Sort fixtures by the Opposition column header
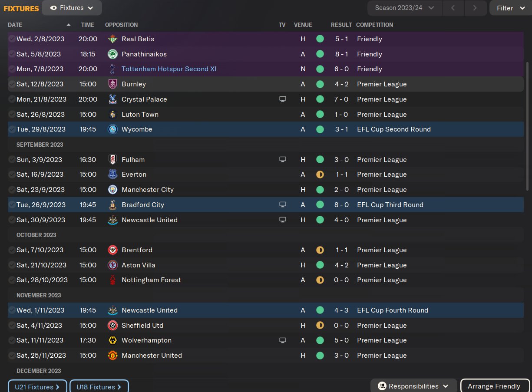This screenshot has height=392, width=532. coord(121,25)
